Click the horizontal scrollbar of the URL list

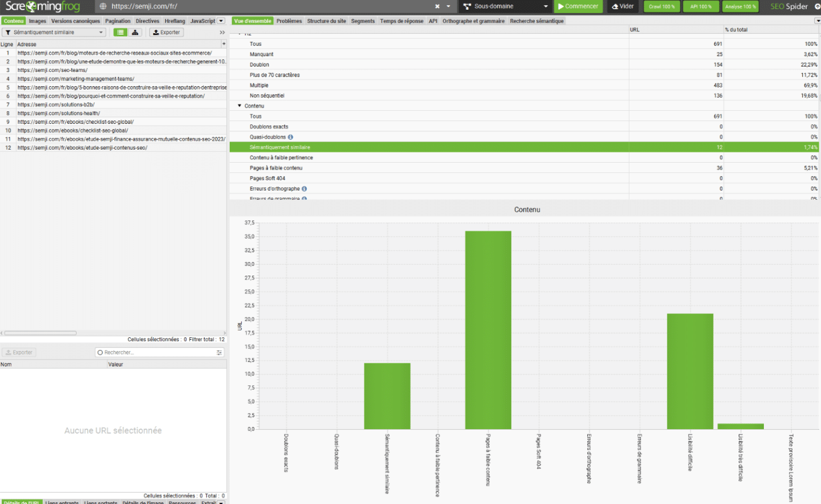click(41, 333)
